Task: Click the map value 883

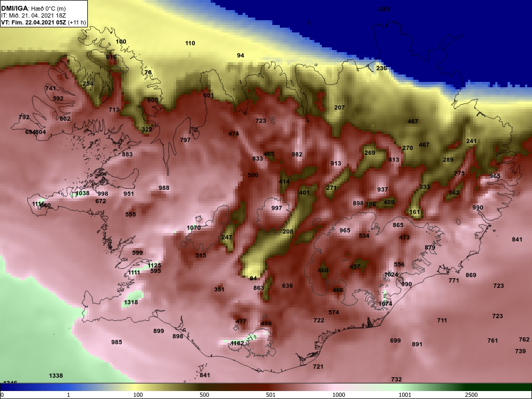Action: [127, 154]
